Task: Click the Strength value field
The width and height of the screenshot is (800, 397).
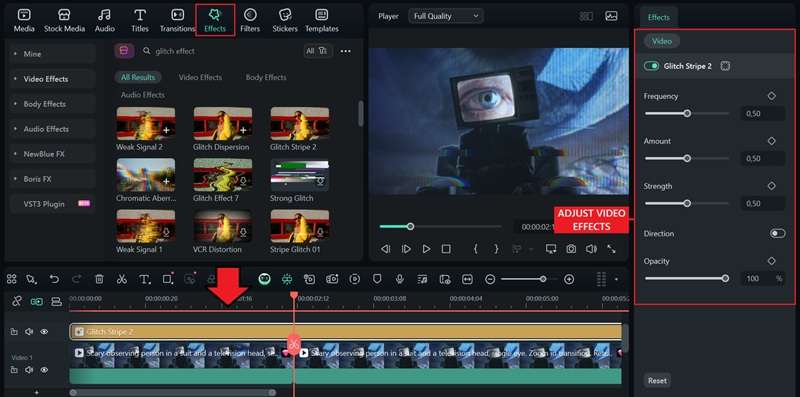Action: click(763, 204)
